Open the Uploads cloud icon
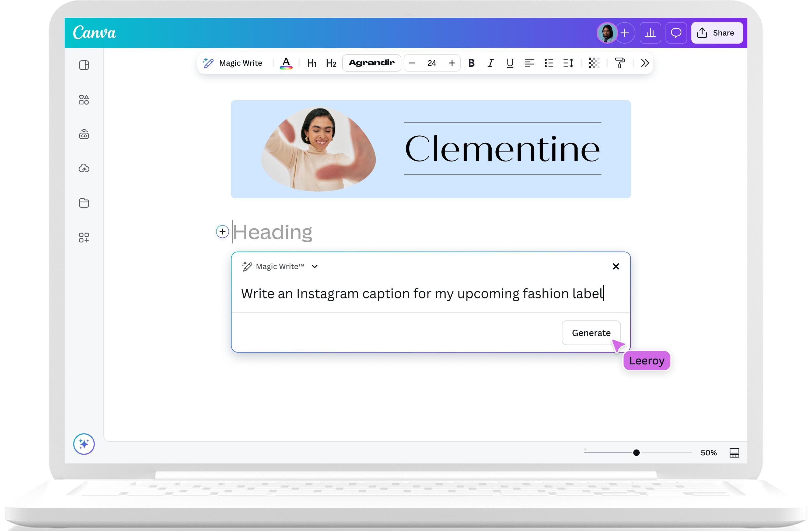Screen dimensions: 812x531 coord(84,168)
